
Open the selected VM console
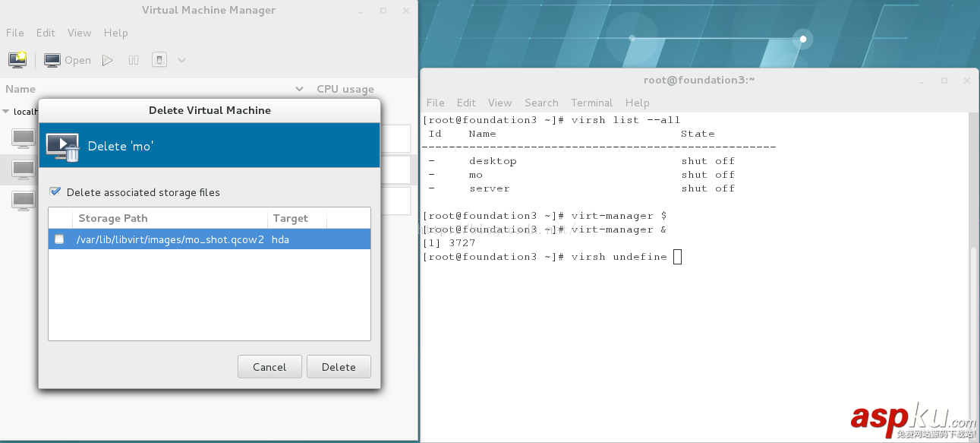click(x=68, y=60)
